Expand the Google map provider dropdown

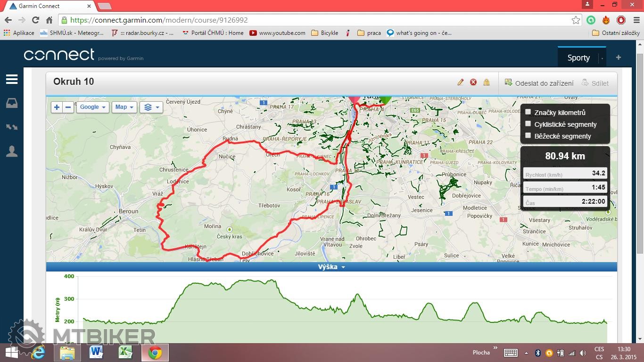(92, 107)
